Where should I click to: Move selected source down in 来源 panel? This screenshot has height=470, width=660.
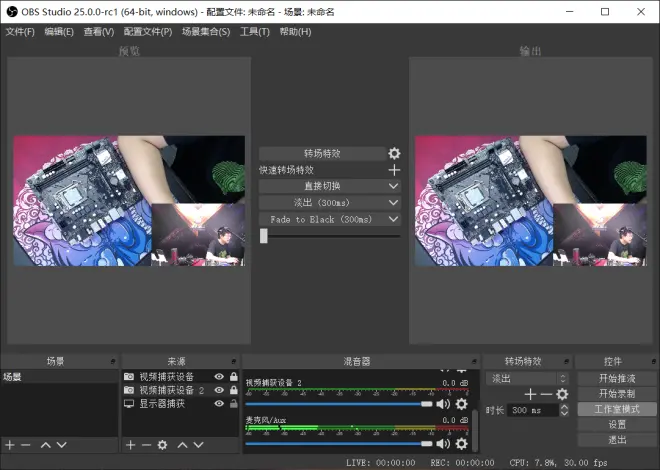198,445
